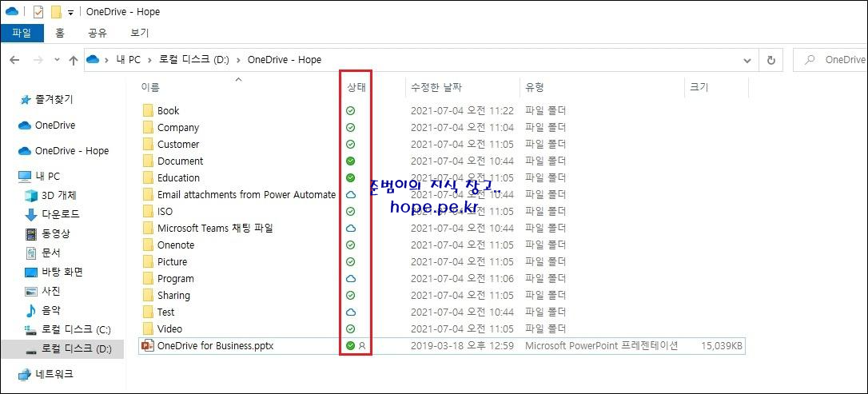
Task: Sort by the 유형 column header
Action: [x=535, y=87]
